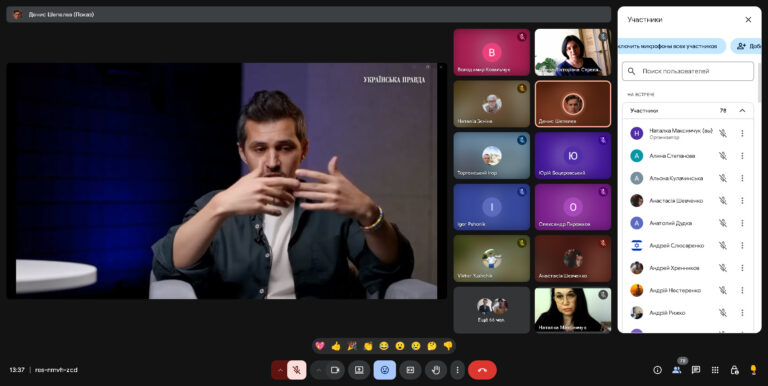
Task: Select Наталка Максимчук video tile
Action: [573, 310]
